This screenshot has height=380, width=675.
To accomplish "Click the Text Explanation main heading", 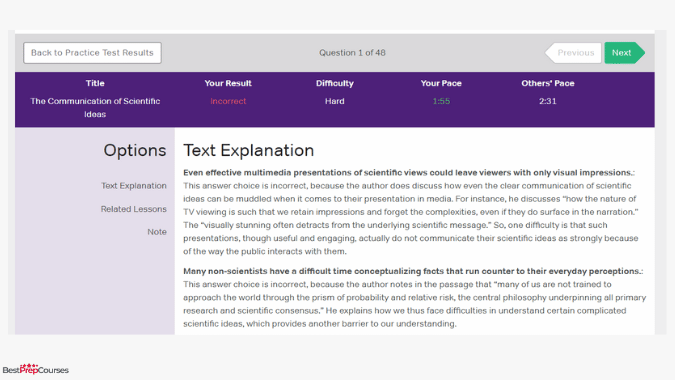I will pos(248,150).
